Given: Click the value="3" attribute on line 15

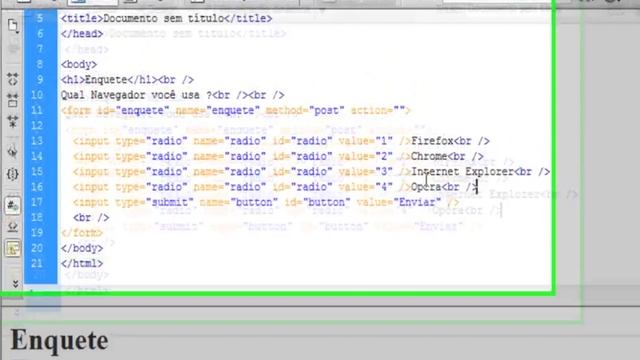Looking at the screenshot, I should pos(366,171).
